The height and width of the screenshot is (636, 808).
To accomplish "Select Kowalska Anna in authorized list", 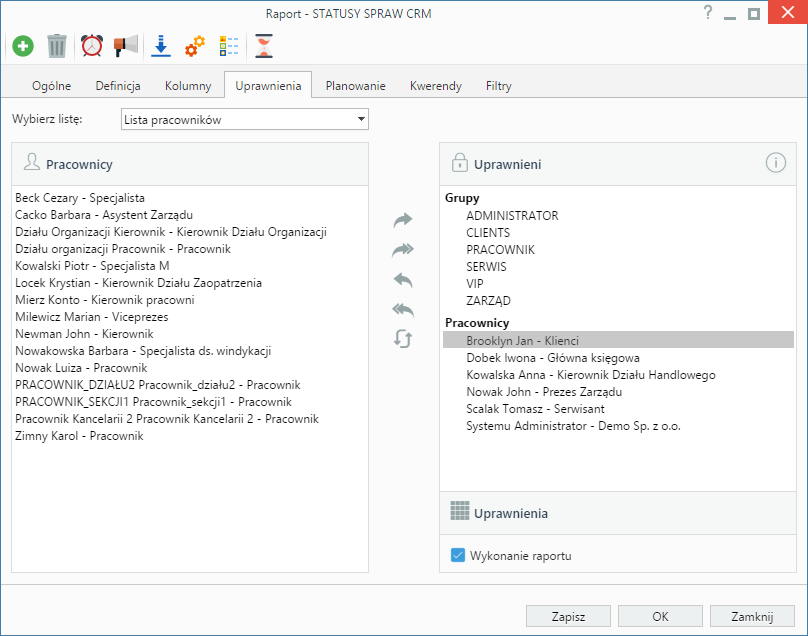I will coord(591,375).
